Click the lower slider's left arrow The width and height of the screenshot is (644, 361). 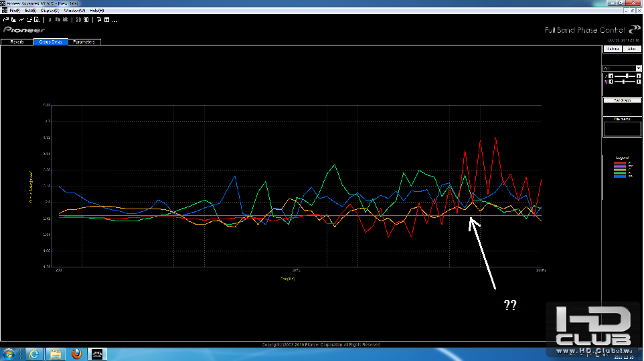[611, 82]
